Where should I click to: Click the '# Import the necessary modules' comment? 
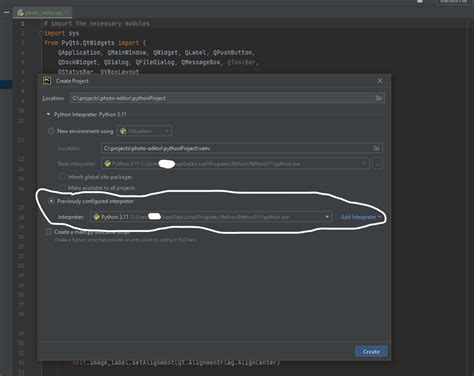(97, 23)
